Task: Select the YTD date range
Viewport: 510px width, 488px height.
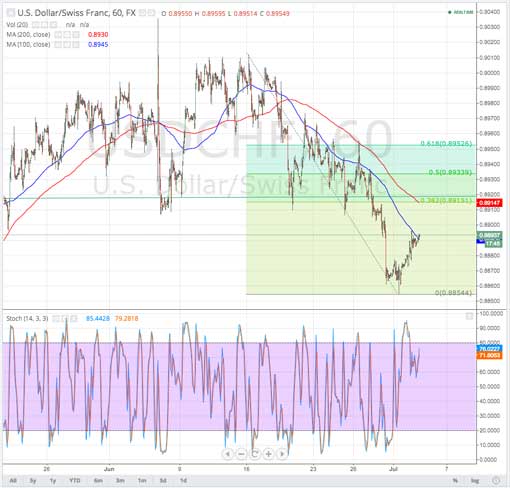Action: point(74,480)
